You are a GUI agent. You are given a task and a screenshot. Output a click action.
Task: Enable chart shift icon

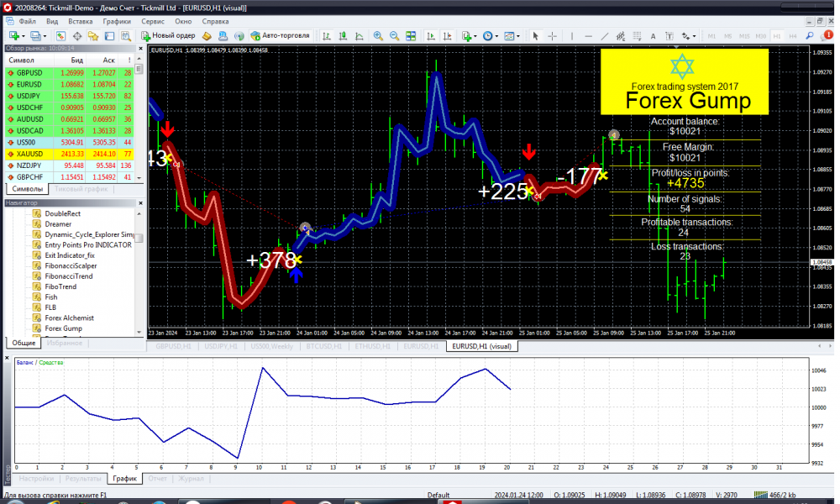point(448,36)
